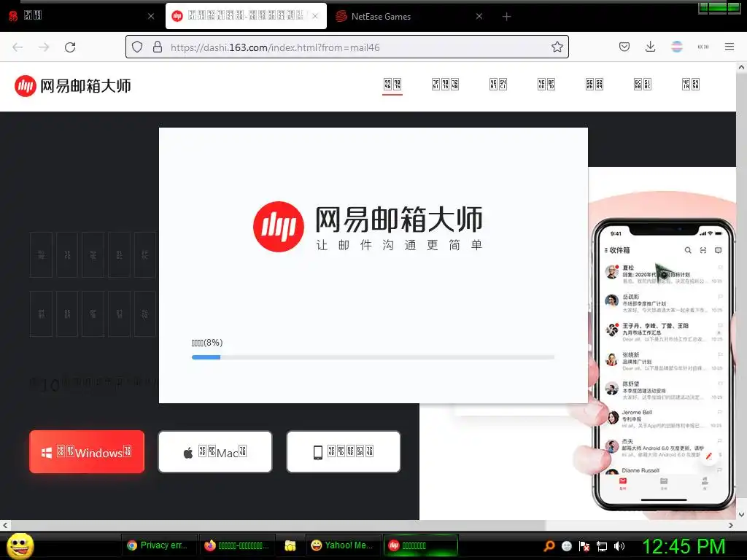747x560 pixels.
Task: Go back using the browser back arrow
Action: [18, 47]
